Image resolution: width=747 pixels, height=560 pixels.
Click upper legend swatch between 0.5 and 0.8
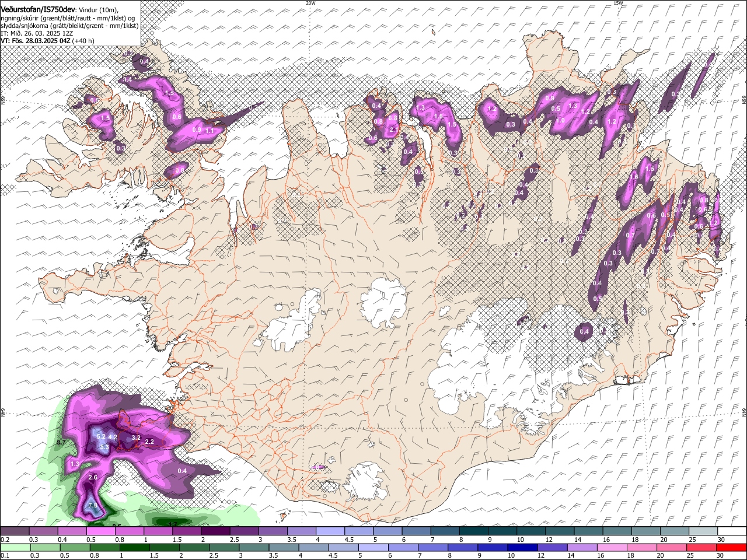(101, 531)
